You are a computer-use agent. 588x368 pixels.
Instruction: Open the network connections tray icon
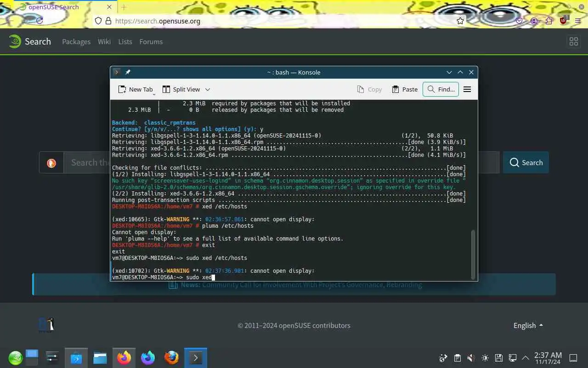512,358
